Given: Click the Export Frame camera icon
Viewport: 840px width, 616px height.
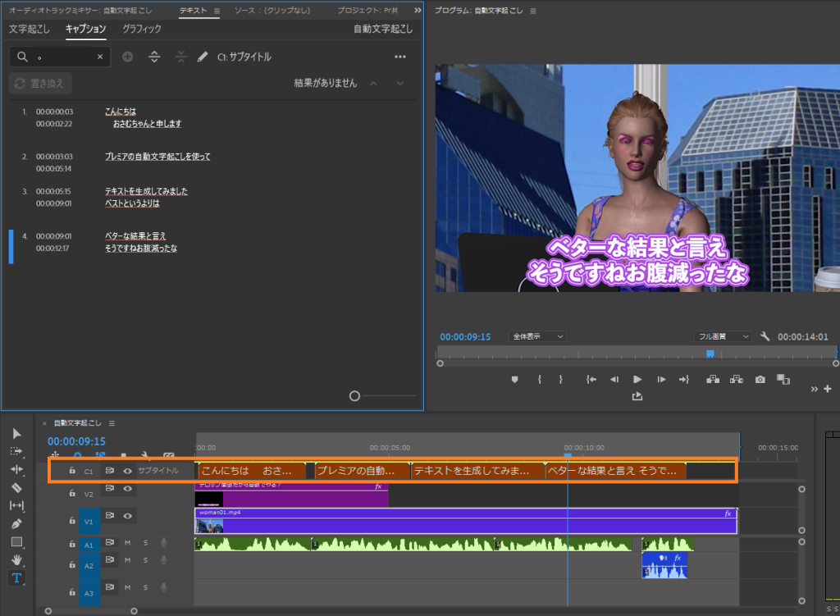Looking at the screenshot, I should pos(760,379).
